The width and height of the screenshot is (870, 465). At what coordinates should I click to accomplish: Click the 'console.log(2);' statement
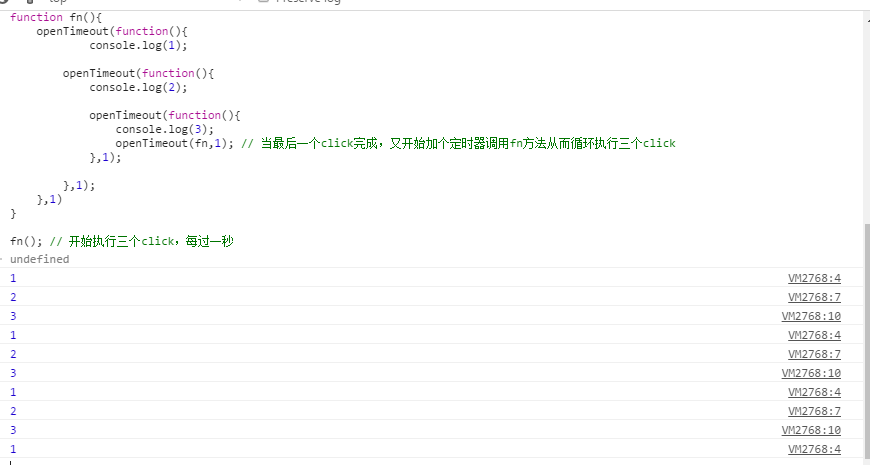139,87
